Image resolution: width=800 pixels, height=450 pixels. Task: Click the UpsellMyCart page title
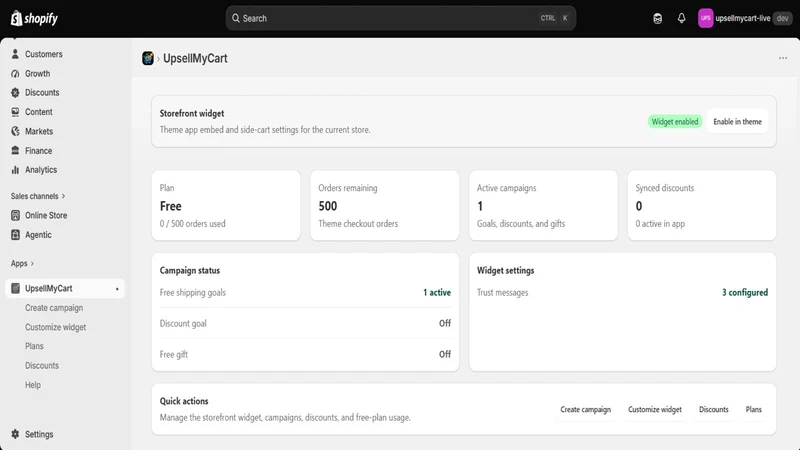click(195, 58)
